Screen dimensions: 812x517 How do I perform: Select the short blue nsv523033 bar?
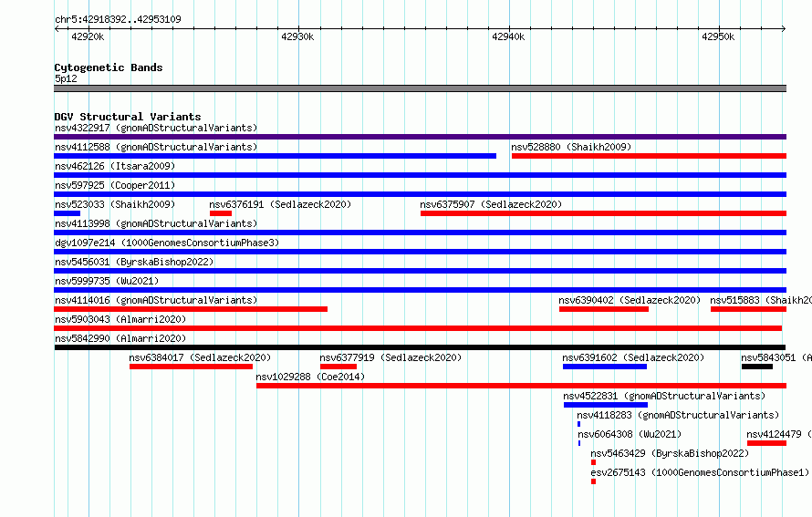[67, 213]
